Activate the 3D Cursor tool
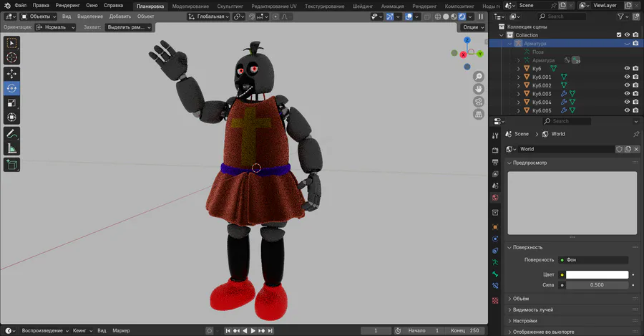Viewport: 644px width, 336px height. [11, 57]
